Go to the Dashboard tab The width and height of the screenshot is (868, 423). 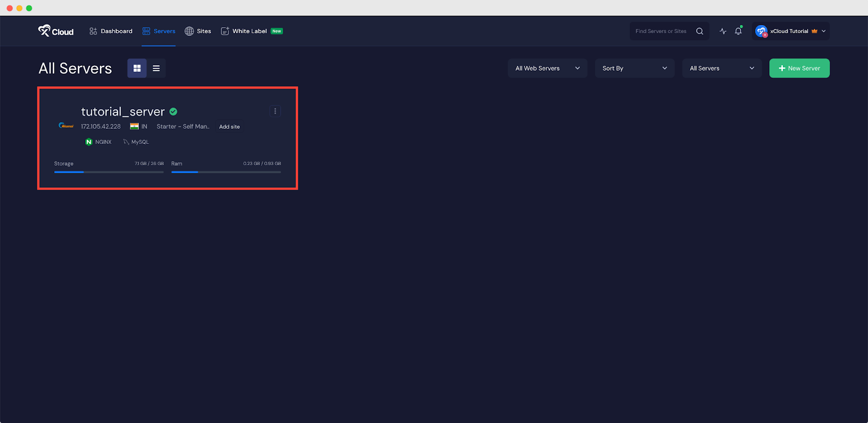click(x=111, y=31)
